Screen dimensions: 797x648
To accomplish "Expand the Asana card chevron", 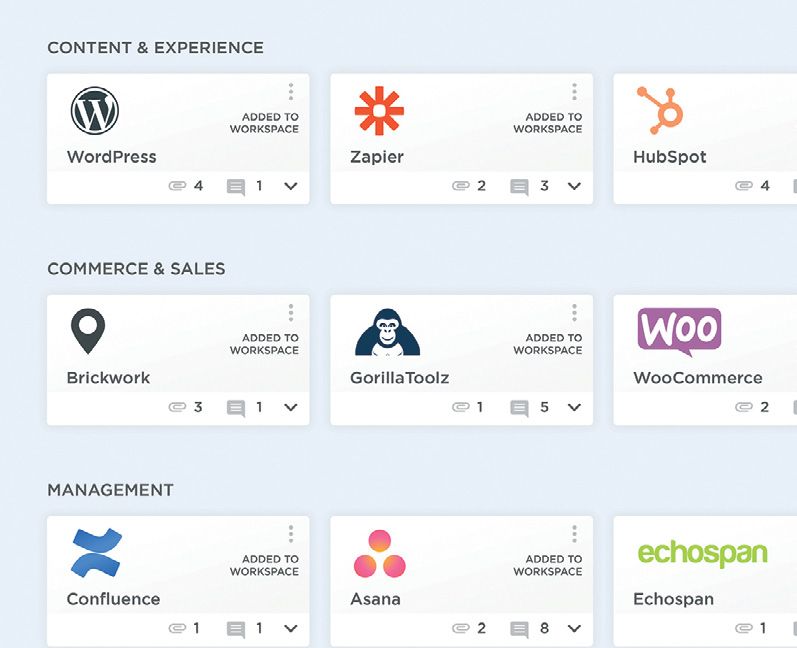I will (x=574, y=629).
